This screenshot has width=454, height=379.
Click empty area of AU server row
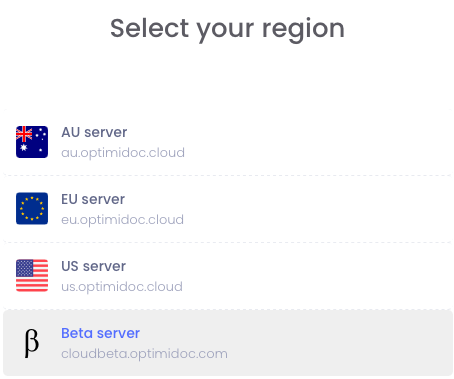coord(317,142)
